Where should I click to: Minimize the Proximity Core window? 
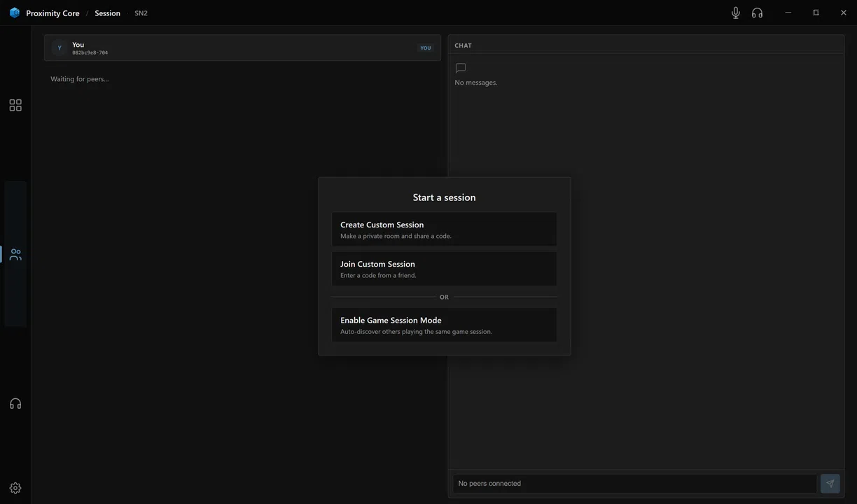tap(788, 13)
